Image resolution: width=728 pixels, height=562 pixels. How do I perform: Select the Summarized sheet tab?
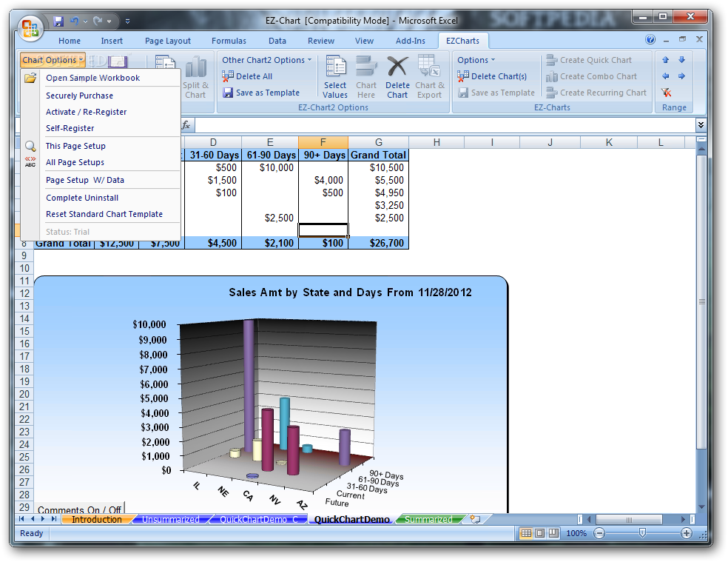pyautogui.click(x=428, y=519)
